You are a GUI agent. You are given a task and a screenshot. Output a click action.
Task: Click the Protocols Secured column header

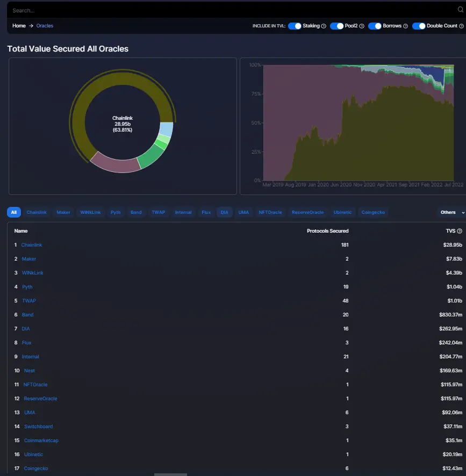[327, 231]
